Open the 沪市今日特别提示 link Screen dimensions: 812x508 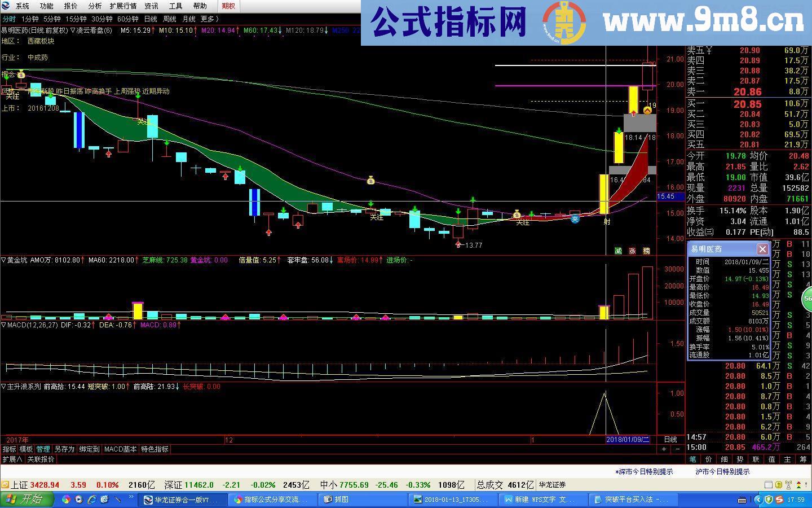722,472
